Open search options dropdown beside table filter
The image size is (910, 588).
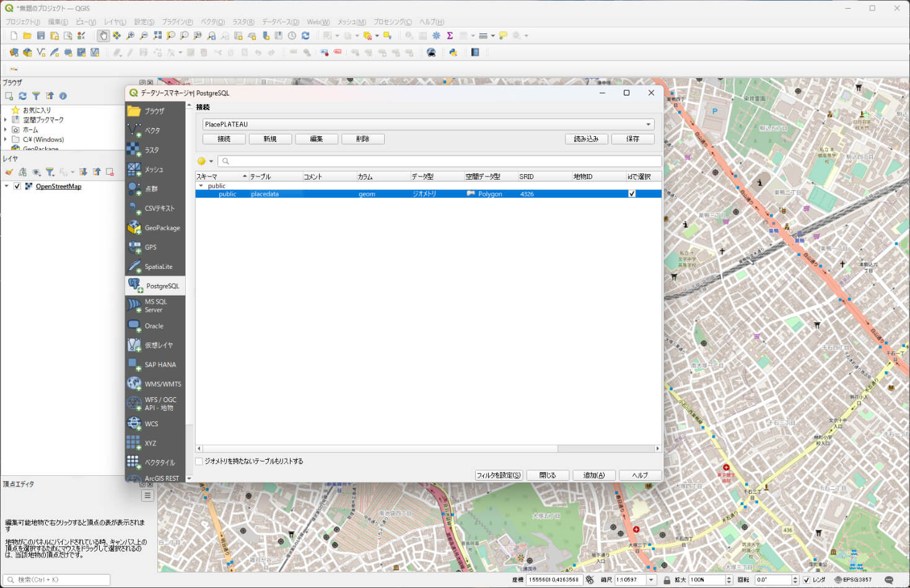tap(211, 161)
